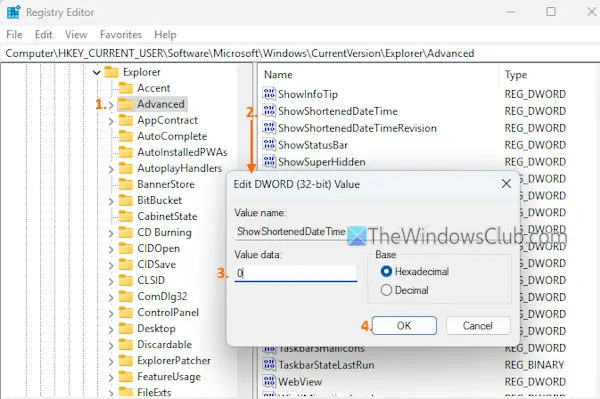
Task: Click the ShowShortenedDateTimeRevision value icon
Action: coord(269,128)
